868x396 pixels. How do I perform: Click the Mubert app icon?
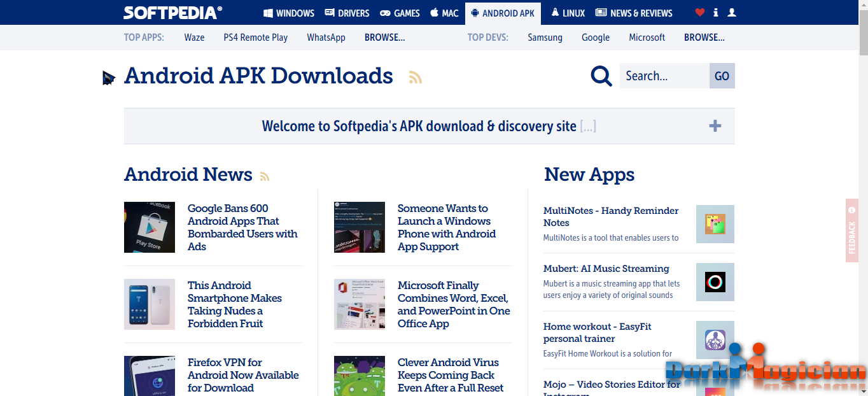715,282
